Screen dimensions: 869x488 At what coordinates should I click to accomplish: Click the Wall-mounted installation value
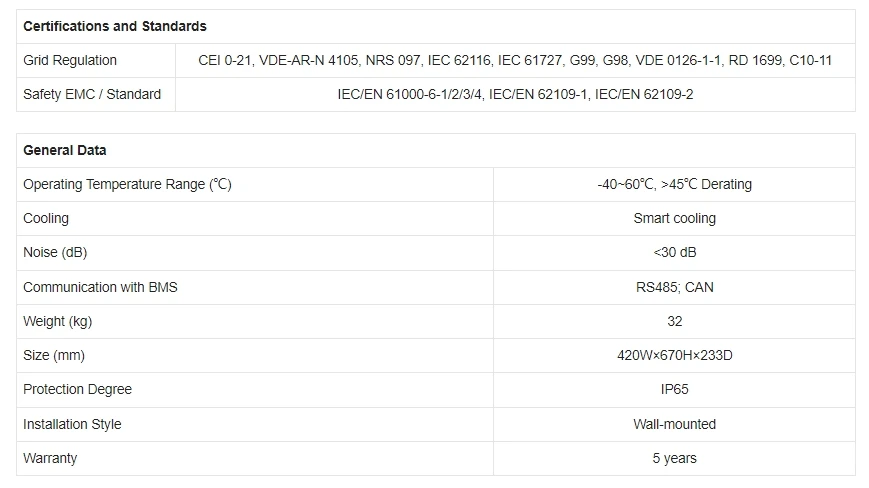click(674, 424)
